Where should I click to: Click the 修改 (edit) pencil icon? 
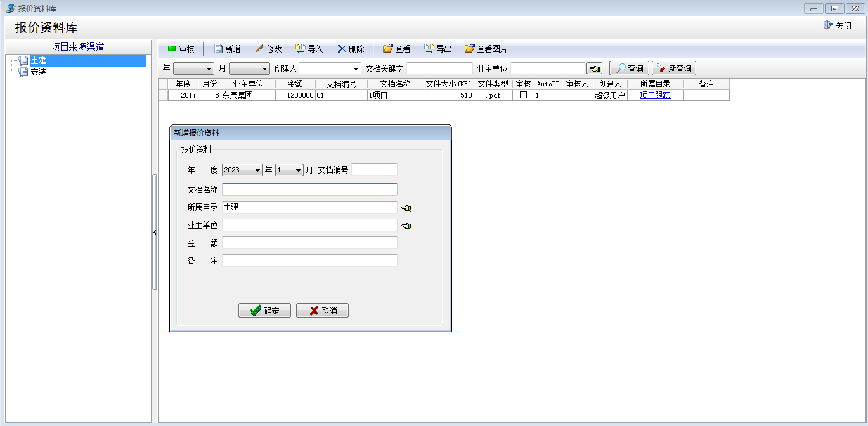point(259,49)
